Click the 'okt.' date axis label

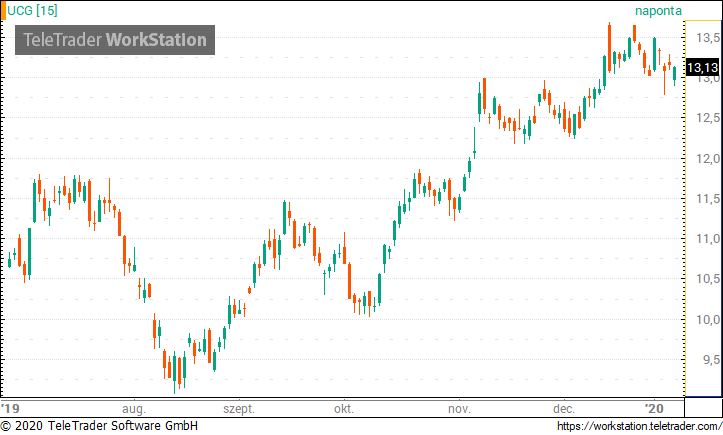coord(344,409)
